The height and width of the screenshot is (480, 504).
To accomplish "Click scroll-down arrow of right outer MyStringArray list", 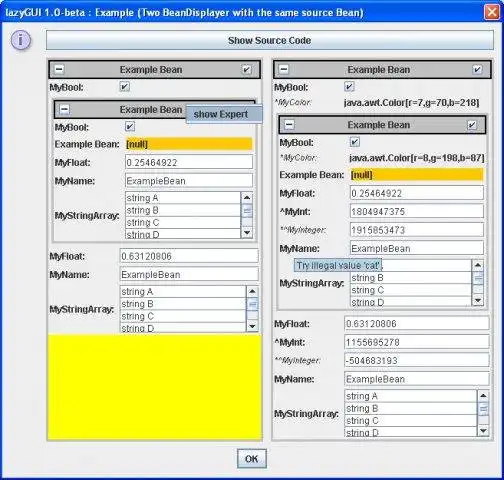I will [x=483, y=430].
